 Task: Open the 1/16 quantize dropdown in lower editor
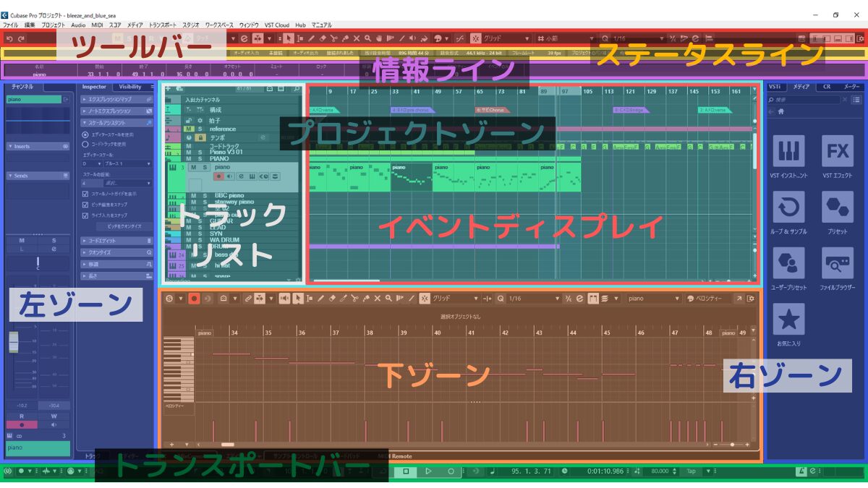click(532, 298)
